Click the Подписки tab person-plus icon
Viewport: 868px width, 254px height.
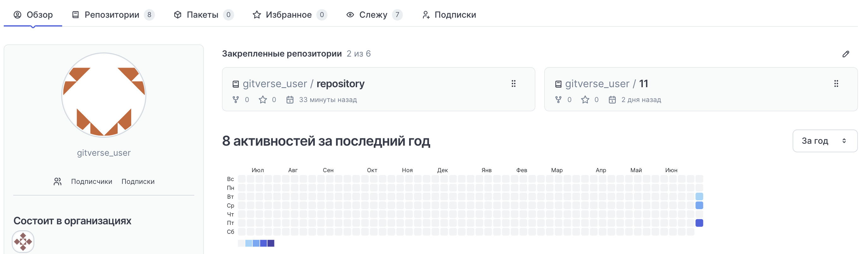point(426,15)
